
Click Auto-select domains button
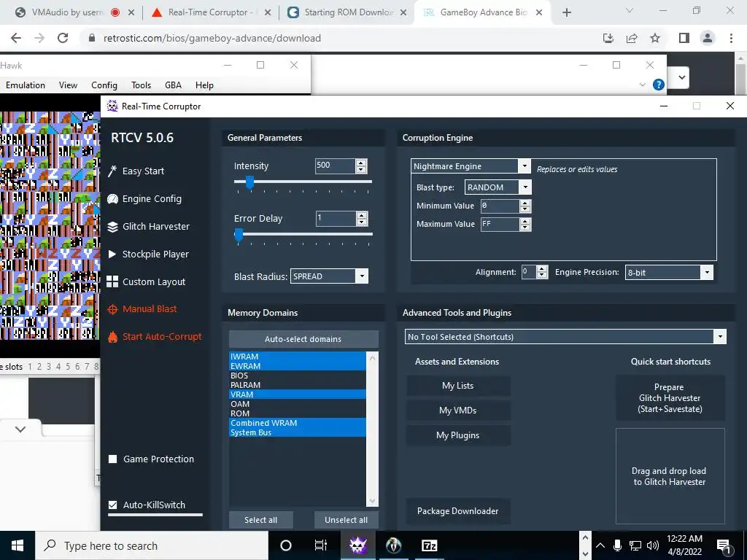[x=303, y=339]
